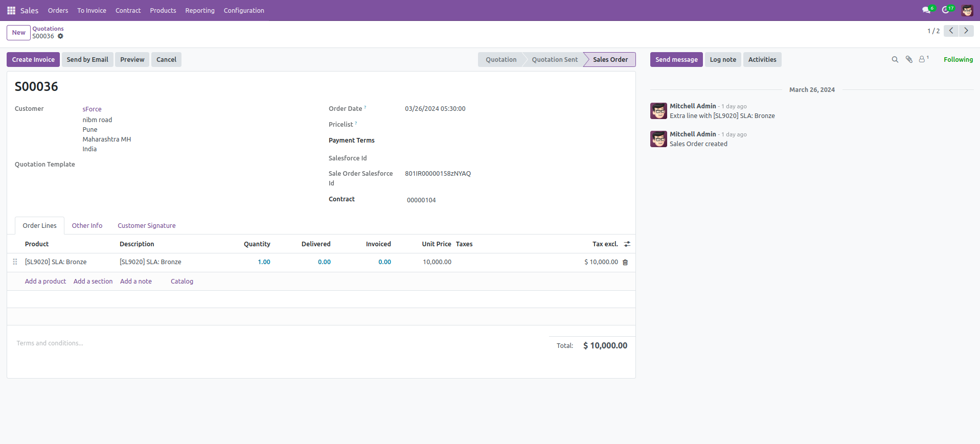Viewport: 980px width, 444px height.
Task: Open the Mitchell Admin user avatar menu
Action: coord(967,10)
